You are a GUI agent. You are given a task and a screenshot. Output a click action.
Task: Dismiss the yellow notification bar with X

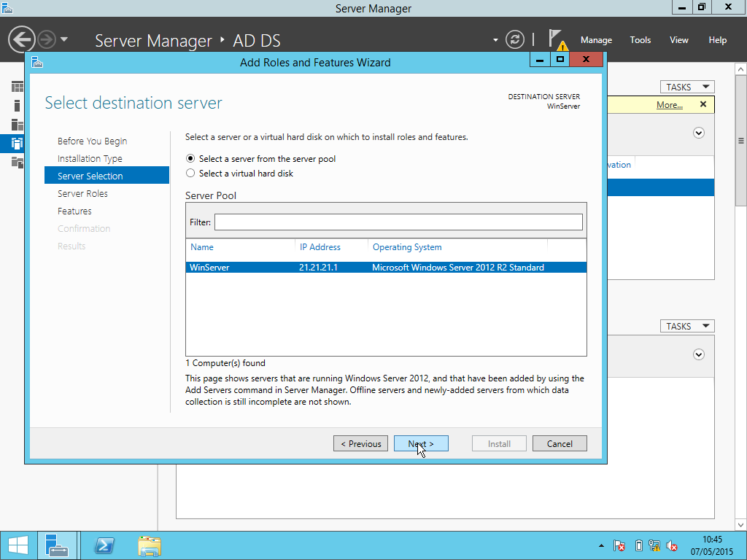[x=703, y=104]
